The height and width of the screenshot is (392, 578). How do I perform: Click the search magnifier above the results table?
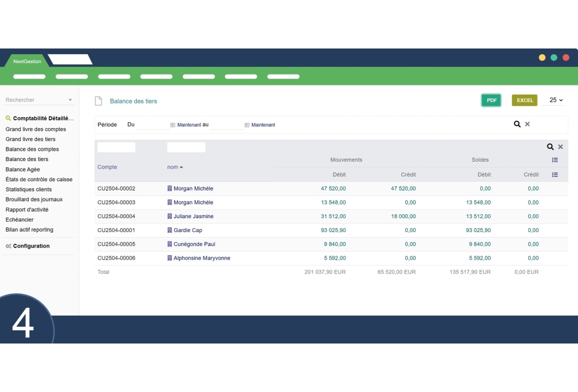tap(549, 147)
